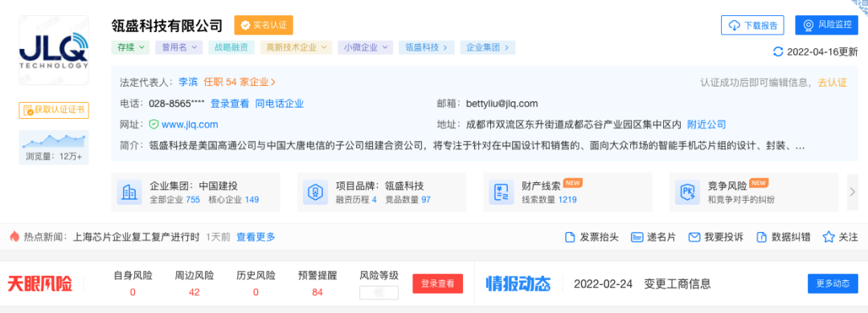Screen dimensions: 868x313
Task: Click company name 瓴盛科技有限公司
Action: point(166,26)
